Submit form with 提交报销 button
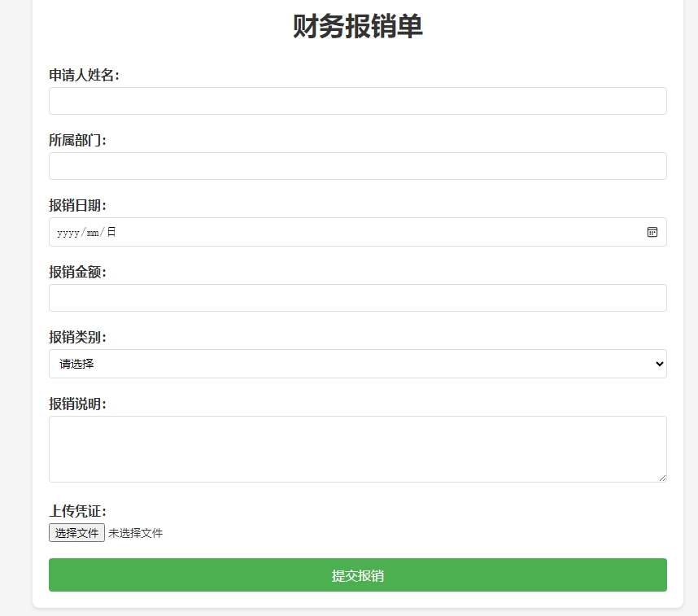Viewport: 698px width, 616px height. 357,575
